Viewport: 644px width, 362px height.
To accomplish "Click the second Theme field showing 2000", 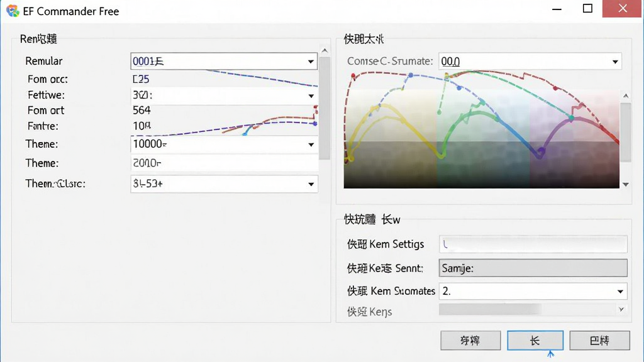I will pyautogui.click(x=224, y=163).
